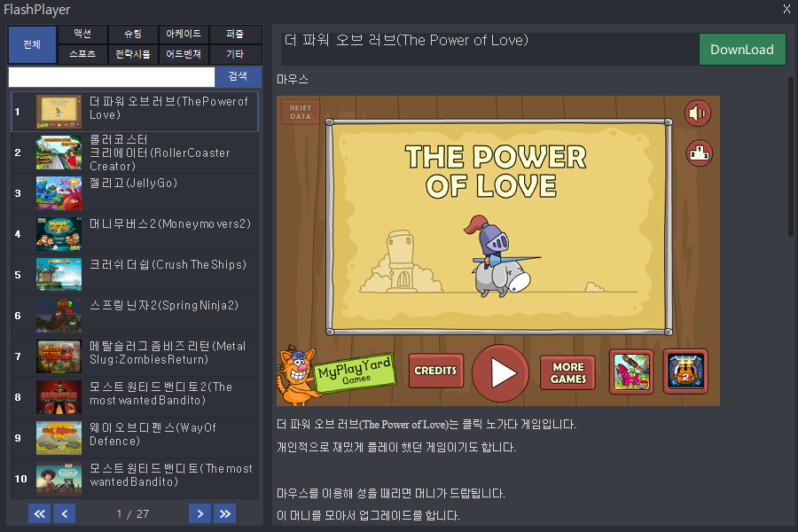This screenshot has width=798, height=532.
Task: Click the castle tower drawing in game
Action: point(401,262)
